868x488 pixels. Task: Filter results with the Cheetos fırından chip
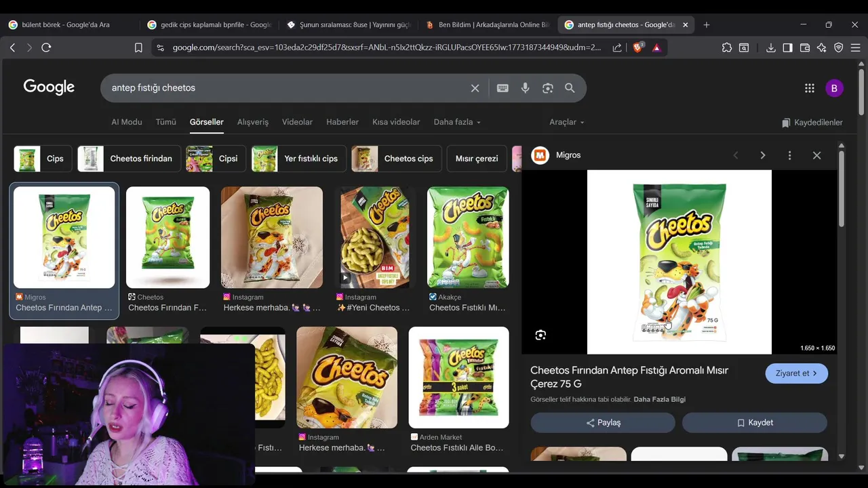pyautogui.click(x=129, y=159)
